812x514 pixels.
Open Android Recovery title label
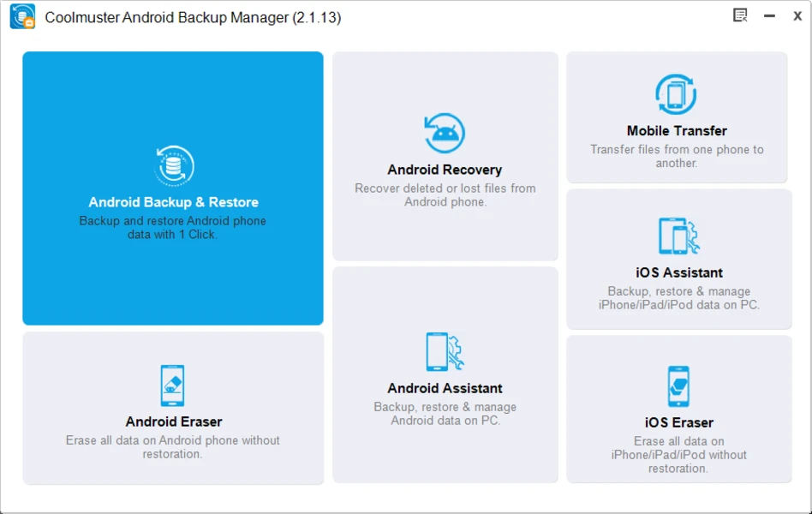(x=445, y=170)
